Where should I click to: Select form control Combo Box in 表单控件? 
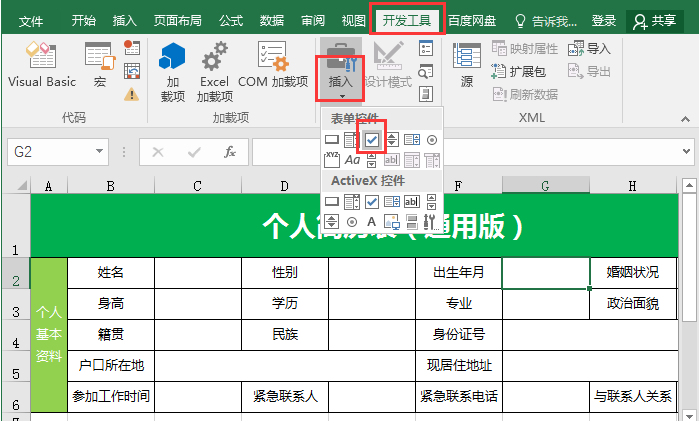click(351, 140)
